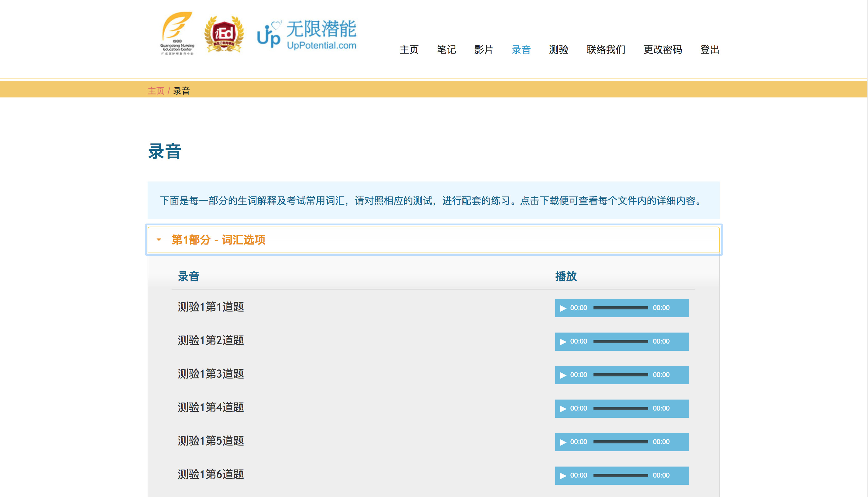Click the orange triangle beside 第1部分
The width and height of the screenshot is (868, 497).
159,240
